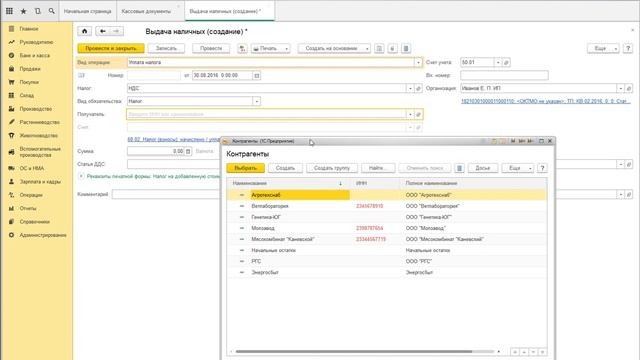Viewport: 640px width, 360px height.
Task: Open Зарплата и кадры section
Action: click(40, 182)
